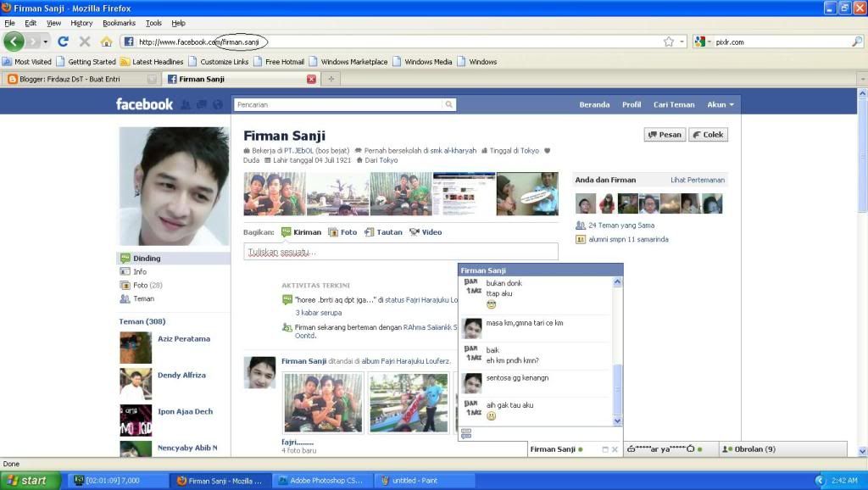
Task: Open Cari Teman link
Action: coord(674,104)
